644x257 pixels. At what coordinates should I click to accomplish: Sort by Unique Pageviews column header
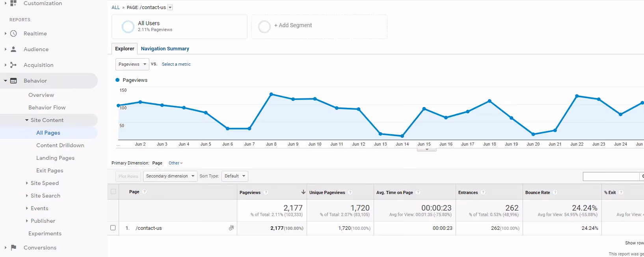pos(327,192)
